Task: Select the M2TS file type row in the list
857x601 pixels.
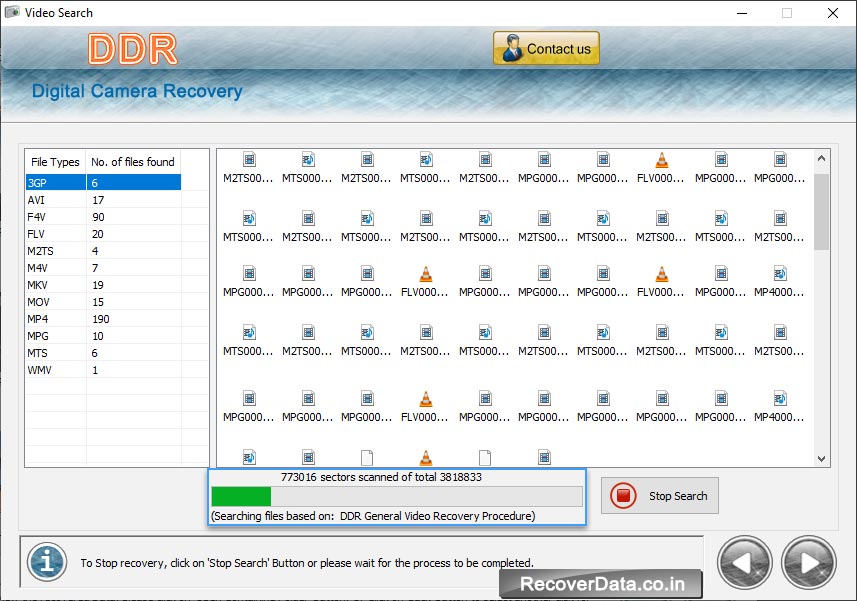Action: coord(103,251)
